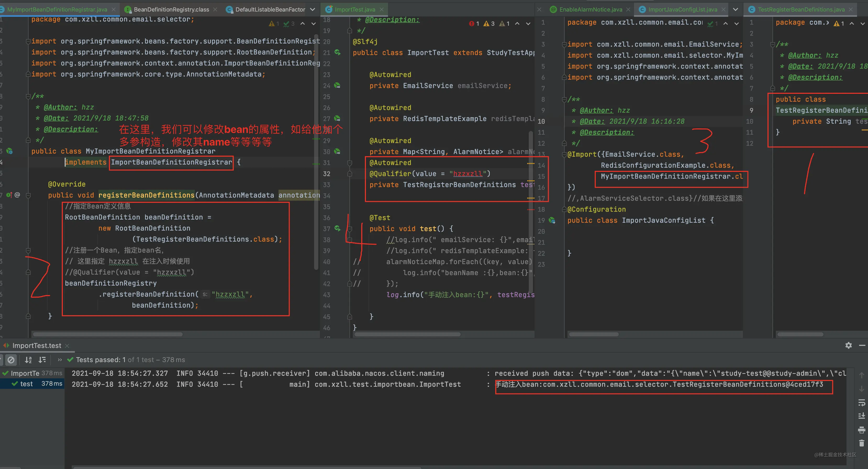
Task: Click the console print icon
Action: tap(862, 430)
